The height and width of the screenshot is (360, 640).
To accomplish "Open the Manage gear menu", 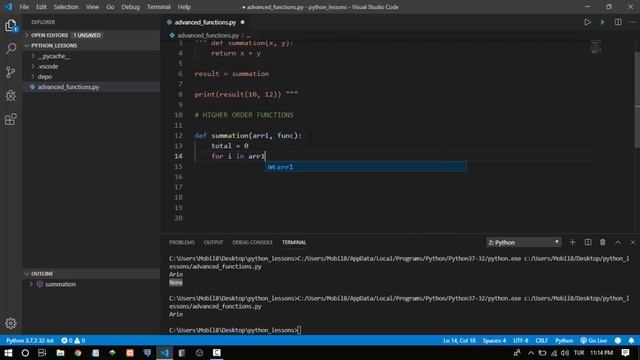I will click(11, 323).
